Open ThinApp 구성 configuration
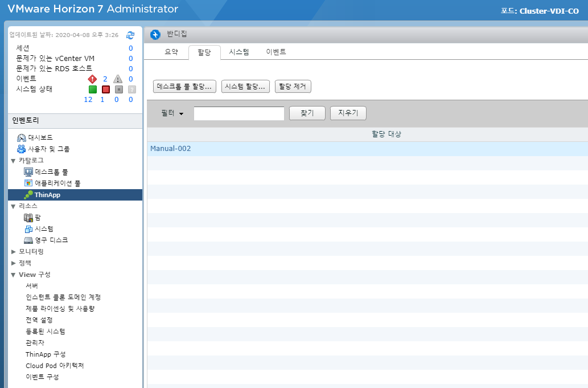 (x=46, y=354)
